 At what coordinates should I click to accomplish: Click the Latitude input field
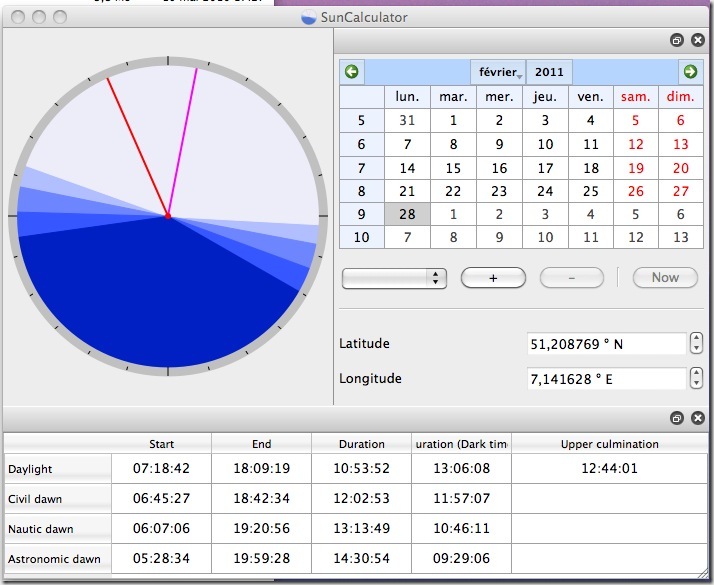coord(607,344)
